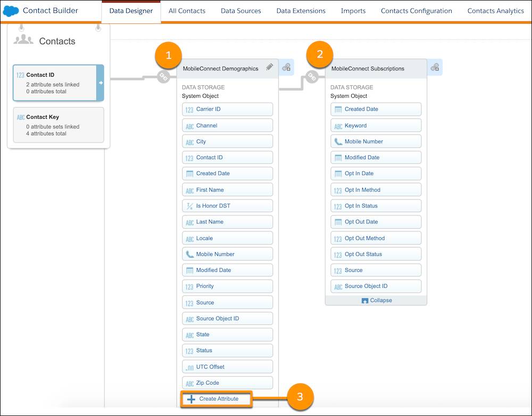
Task: Select the Status attribute
Action: click(227, 351)
